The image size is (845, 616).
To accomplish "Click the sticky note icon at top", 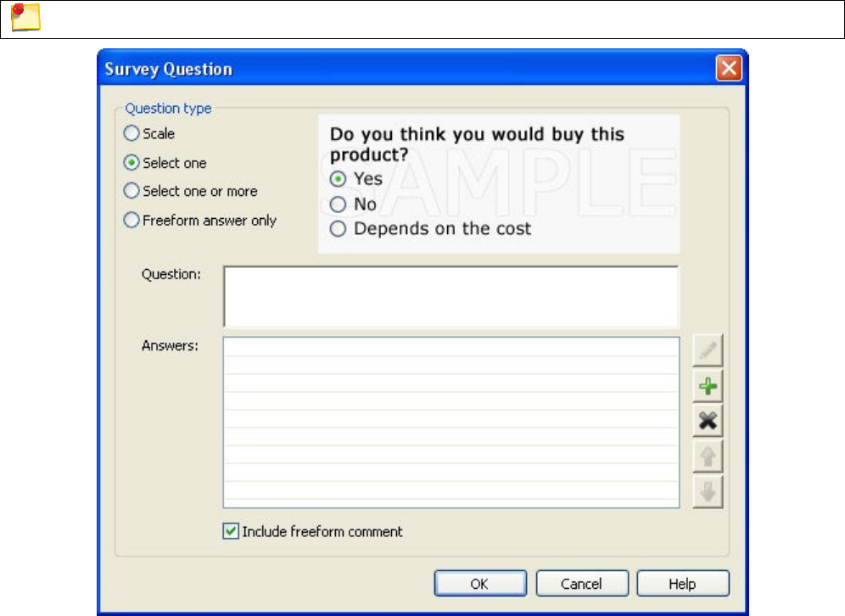I will (22, 19).
